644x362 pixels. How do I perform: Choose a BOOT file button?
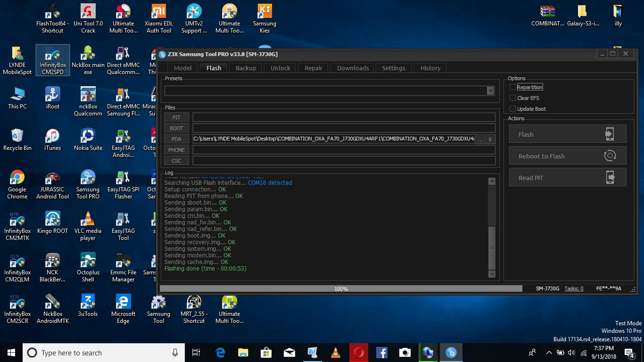[176, 128]
